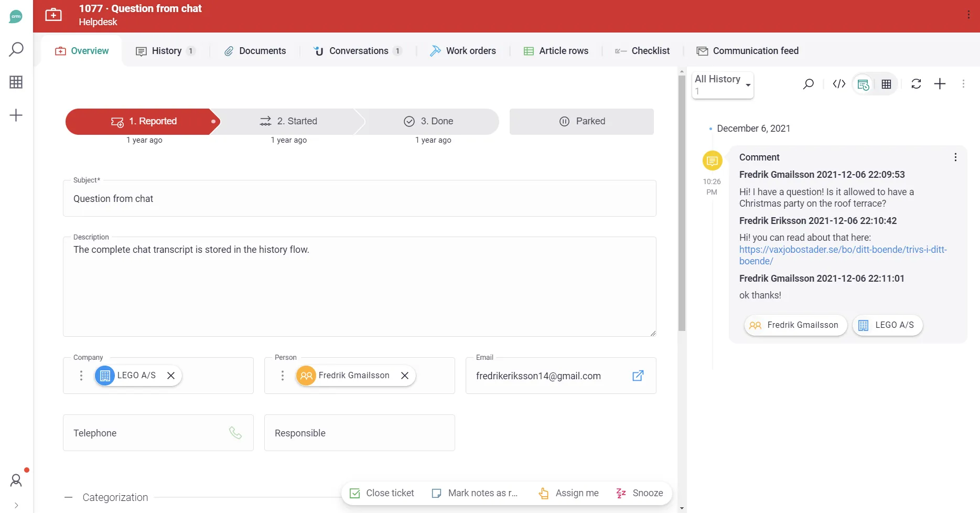The width and height of the screenshot is (980, 513).
Task: Click the Close ticket button
Action: [382, 493]
